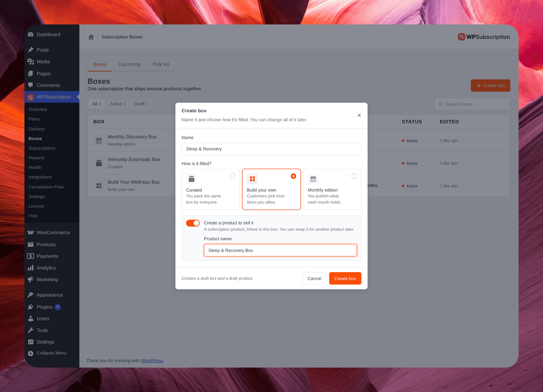The height and width of the screenshot is (392, 543).
Task: Click the WPSubscription brand logo at top right
Action: point(484,37)
